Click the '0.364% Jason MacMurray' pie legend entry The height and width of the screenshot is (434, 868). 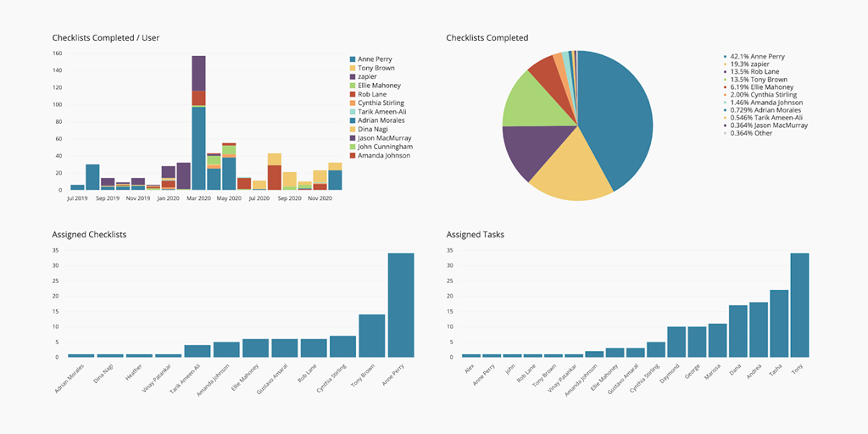point(765,125)
